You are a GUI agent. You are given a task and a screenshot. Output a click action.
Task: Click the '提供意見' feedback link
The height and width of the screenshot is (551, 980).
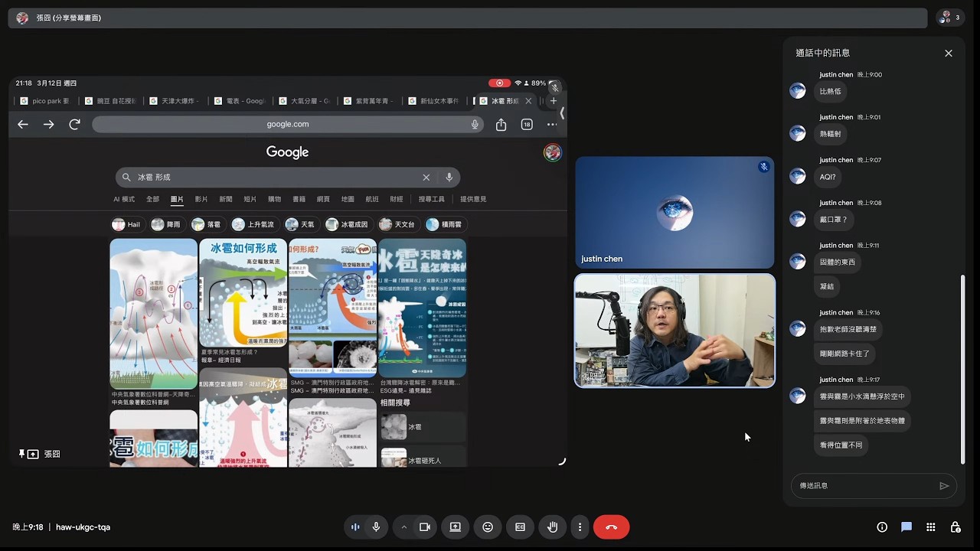point(473,199)
